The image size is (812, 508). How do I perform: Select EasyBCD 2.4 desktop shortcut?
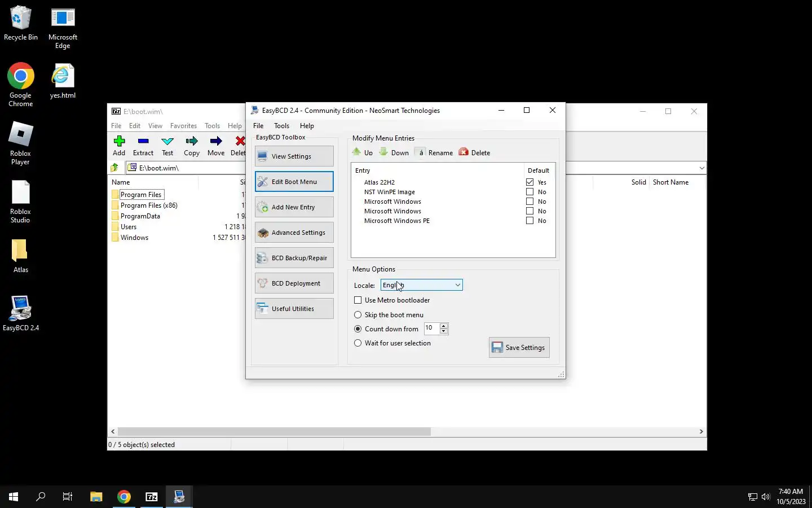click(x=21, y=313)
